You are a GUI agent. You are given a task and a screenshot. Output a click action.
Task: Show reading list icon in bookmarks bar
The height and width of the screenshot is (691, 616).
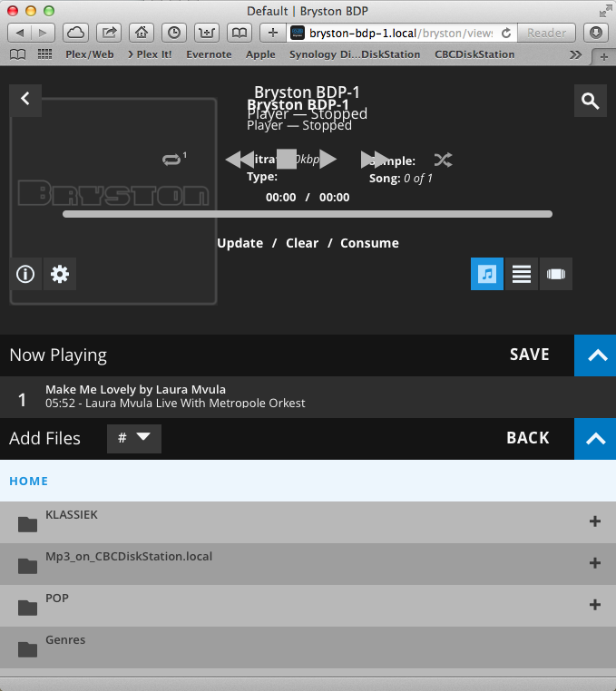[17, 54]
